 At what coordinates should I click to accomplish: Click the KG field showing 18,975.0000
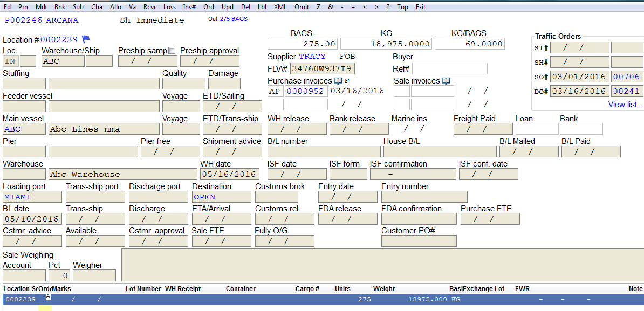click(386, 44)
